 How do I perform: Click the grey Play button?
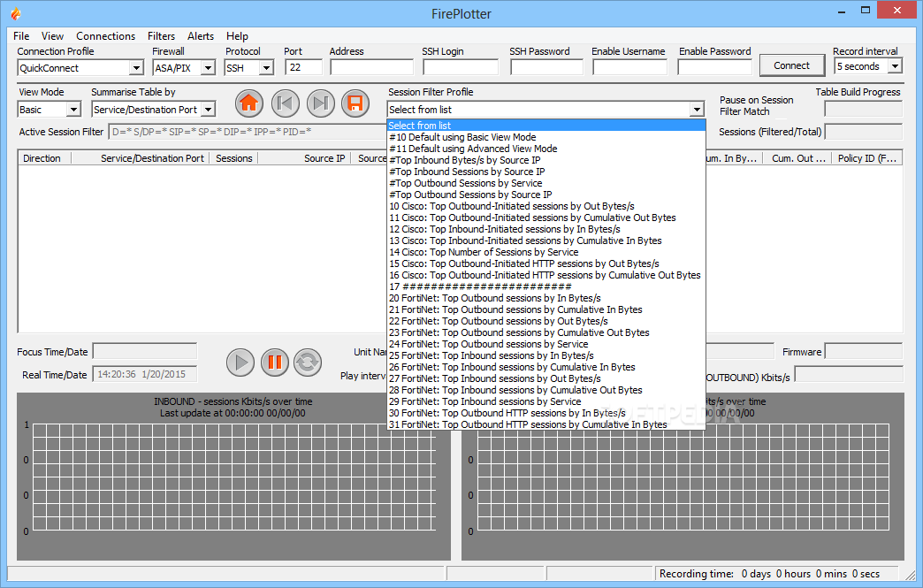[x=240, y=362]
